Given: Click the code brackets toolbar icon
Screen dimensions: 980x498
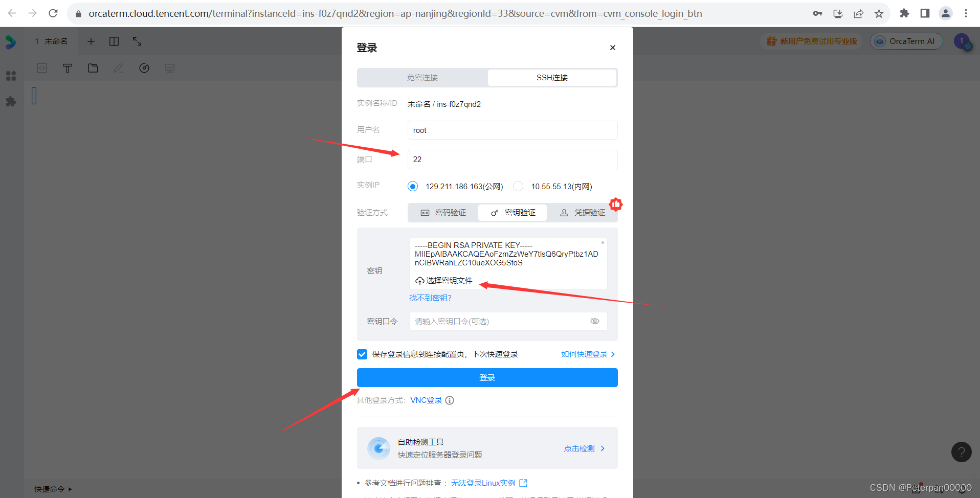Looking at the screenshot, I should 42,68.
